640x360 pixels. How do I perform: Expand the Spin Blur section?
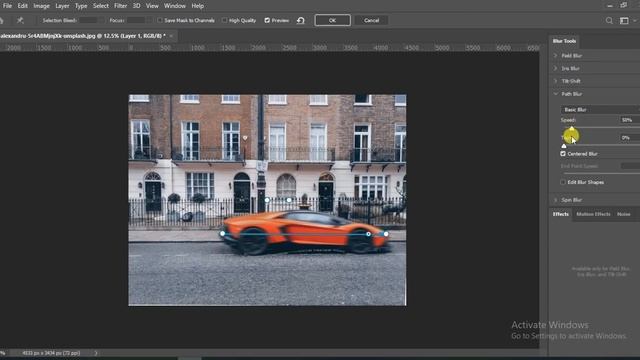556,200
